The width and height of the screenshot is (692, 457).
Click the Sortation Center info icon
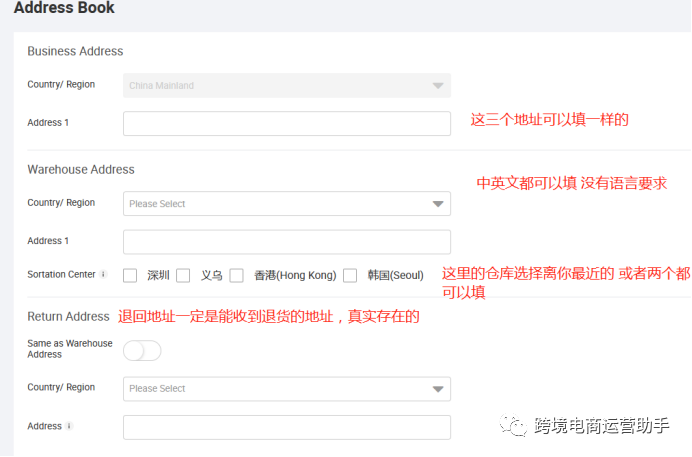pos(103,274)
